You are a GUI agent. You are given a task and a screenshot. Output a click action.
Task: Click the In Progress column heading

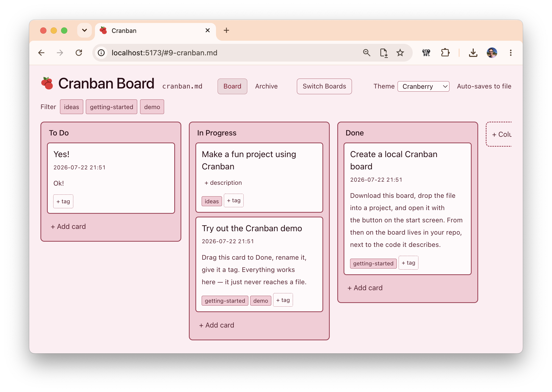217,133
